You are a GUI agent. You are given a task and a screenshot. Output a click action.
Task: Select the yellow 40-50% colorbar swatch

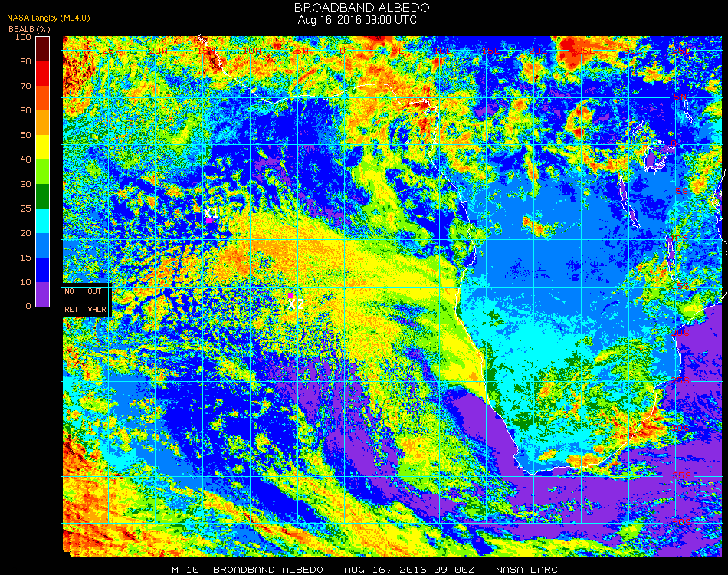[x=42, y=147]
